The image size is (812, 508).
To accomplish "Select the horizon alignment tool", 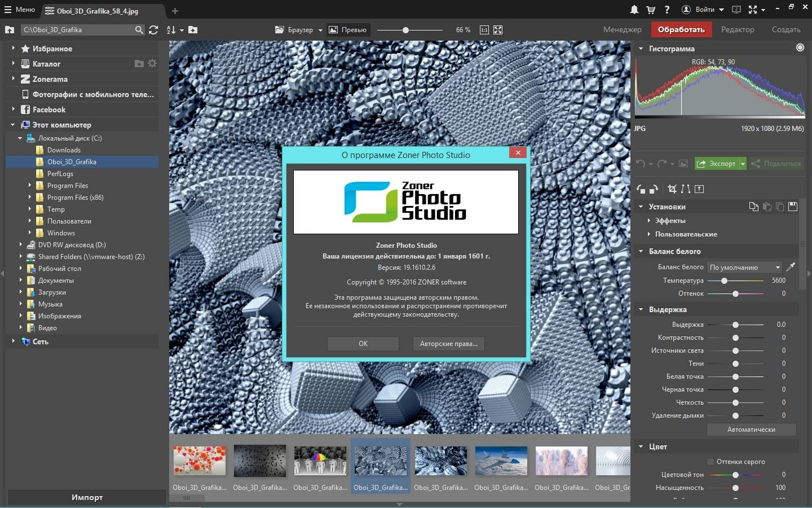I will click(699, 189).
